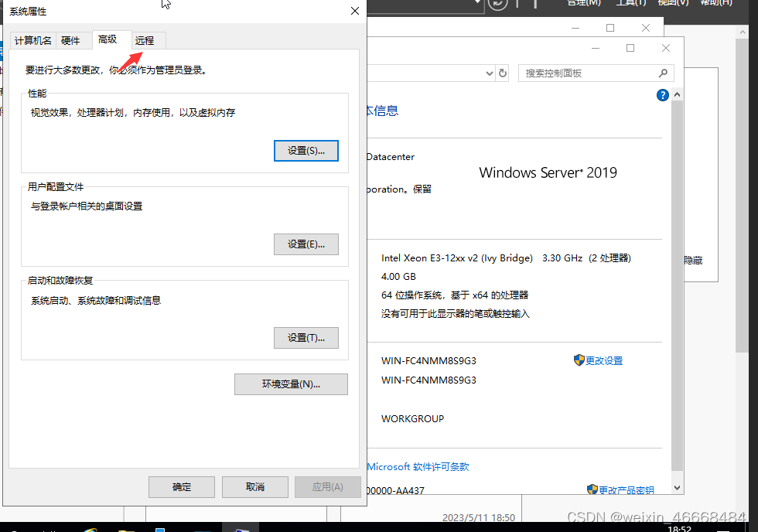Screen dimensions: 758x532
Task: Maximize the rear Server Manager child window
Action: pyautogui.click(x=610, y=28)
